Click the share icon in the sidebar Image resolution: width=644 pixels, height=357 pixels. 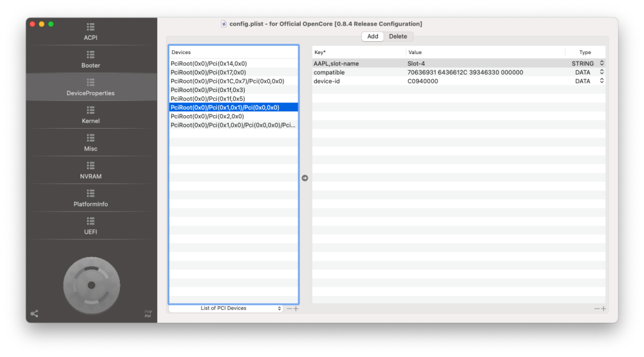click(x=34, y=314)
